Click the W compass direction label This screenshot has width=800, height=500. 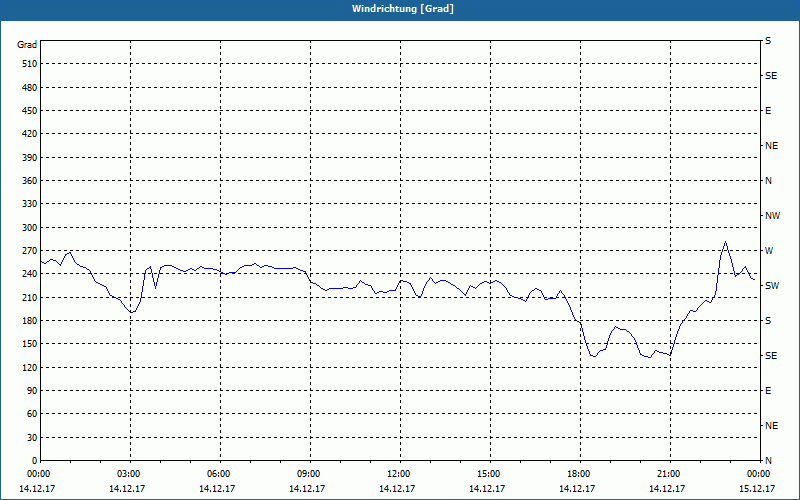tap(769, 251)
